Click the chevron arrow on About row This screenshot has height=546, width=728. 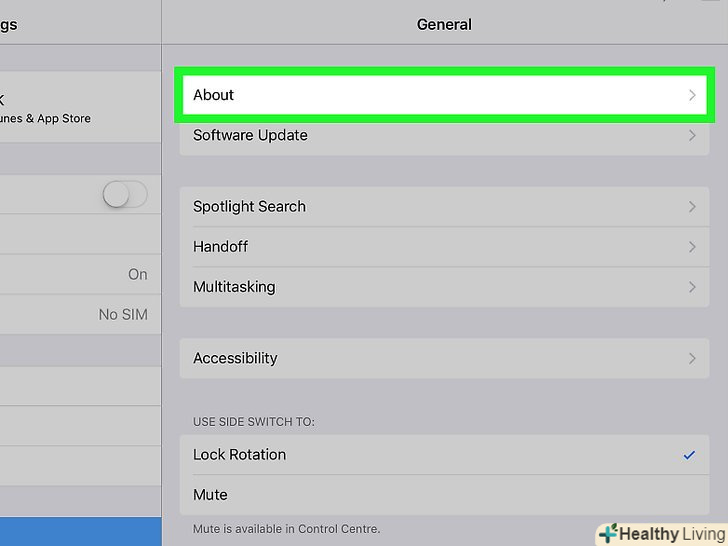[692, 95]
